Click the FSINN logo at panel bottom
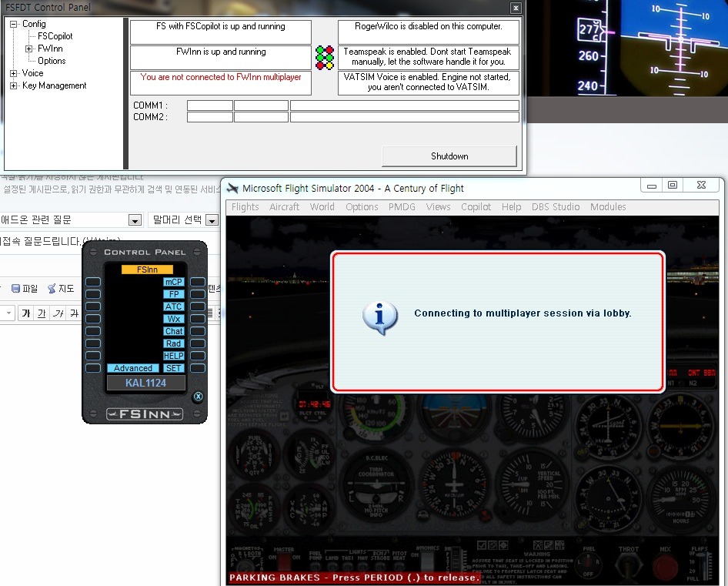 coord(145,414)
